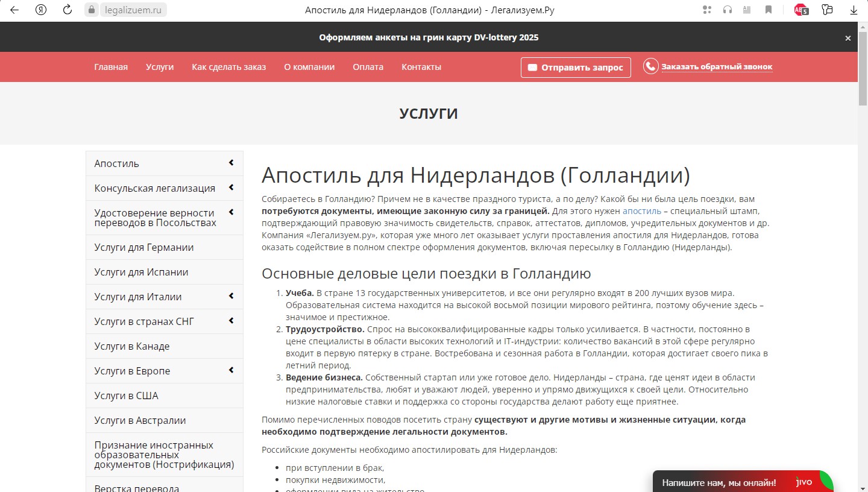This screenshot has height=492, width=868.
Task: Open downloads with the down-arrow icon
Action: coord(854,10)
